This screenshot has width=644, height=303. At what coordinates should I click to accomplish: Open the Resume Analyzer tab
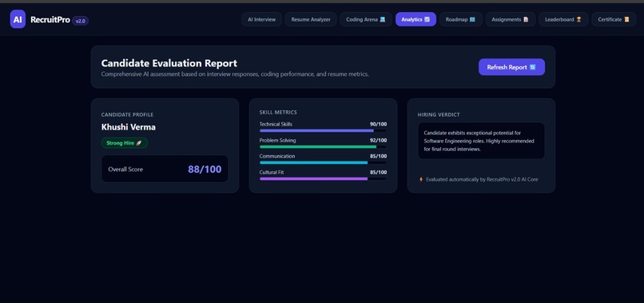[311, 19]
